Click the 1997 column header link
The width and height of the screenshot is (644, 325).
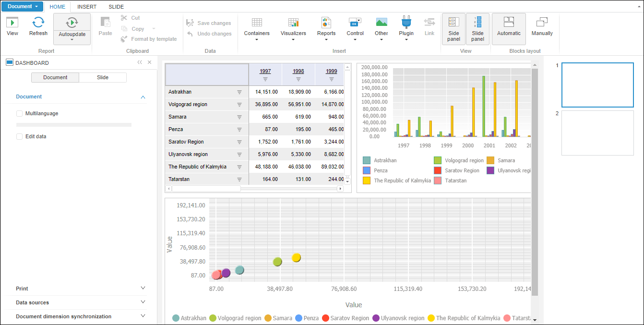point(265,71)
